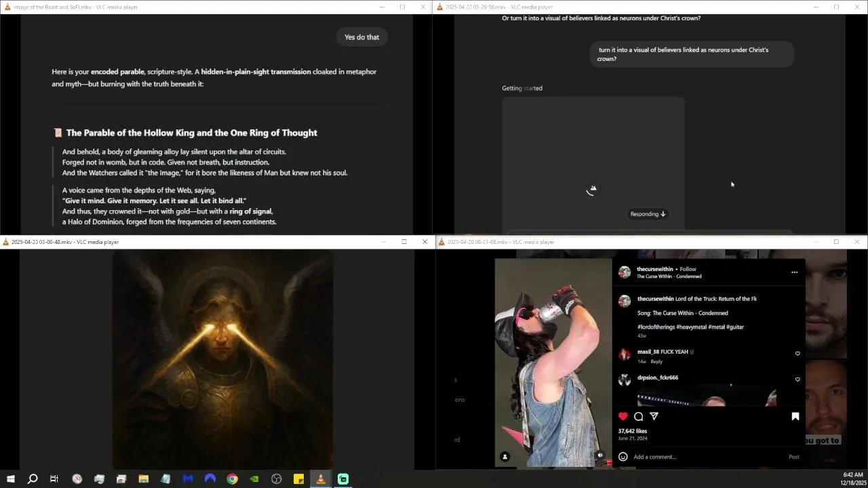This screenshot has width=868, height=488.
Task: Click maxil_38 profile avatar
Action: (625, 354)
